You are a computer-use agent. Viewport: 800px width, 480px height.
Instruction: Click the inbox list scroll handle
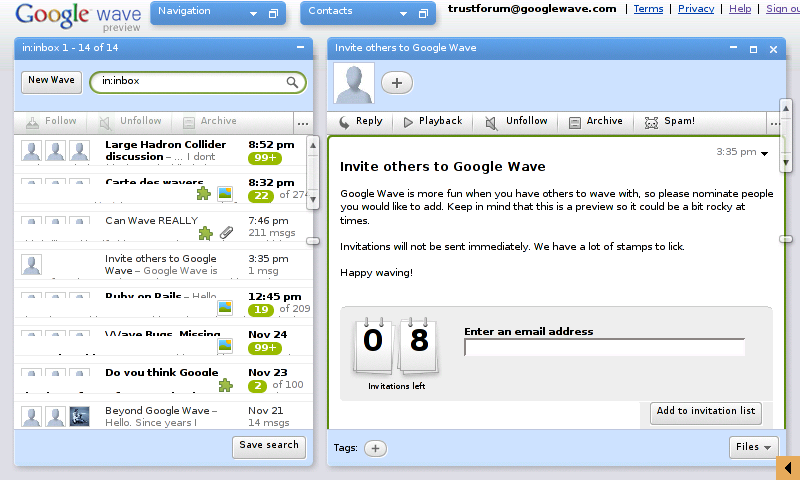[x=313, y=241]
